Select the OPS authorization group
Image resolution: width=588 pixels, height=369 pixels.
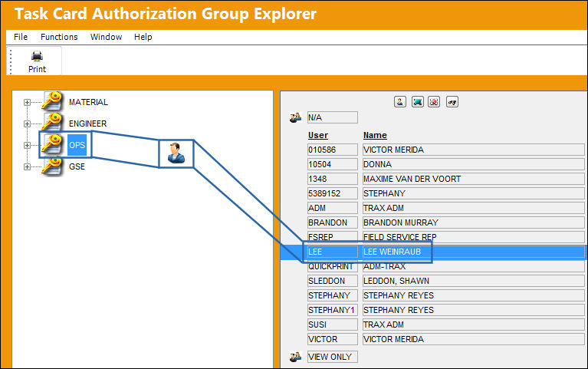pos(77,145)
